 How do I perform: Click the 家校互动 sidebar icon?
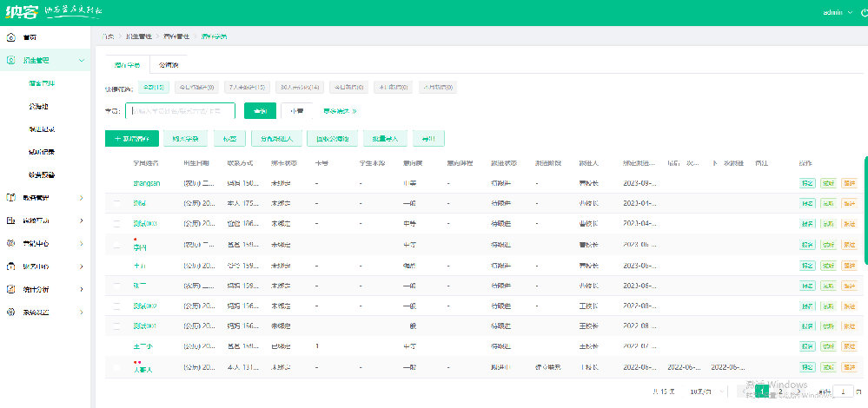pyautogui.click(x=10, y=220)
